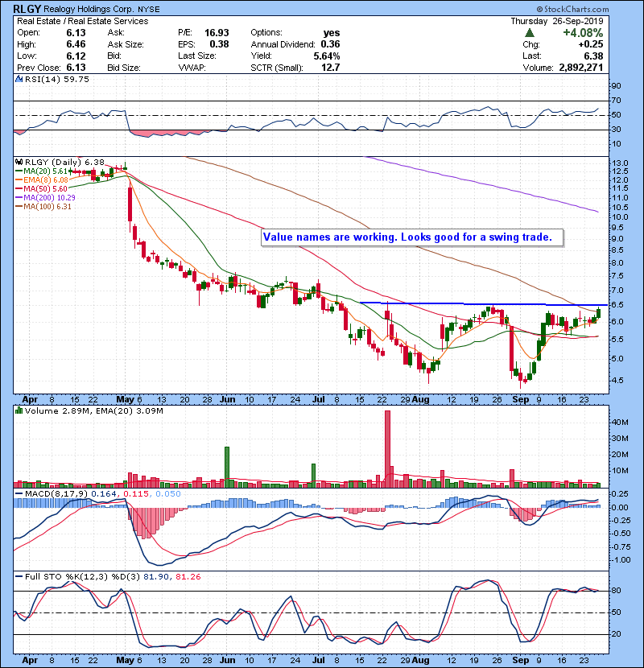Click the High value 6.46
The image size is (644, 668).
[x=76, y=44]
